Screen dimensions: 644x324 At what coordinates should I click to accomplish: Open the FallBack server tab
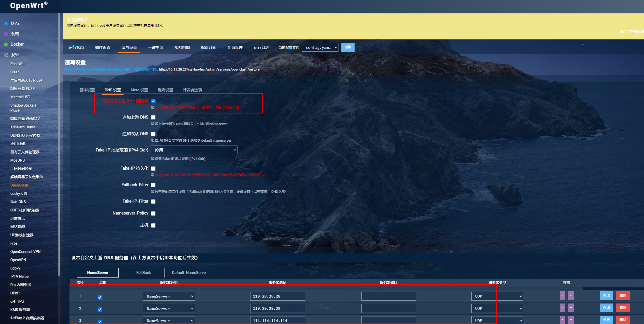[143, 273]
